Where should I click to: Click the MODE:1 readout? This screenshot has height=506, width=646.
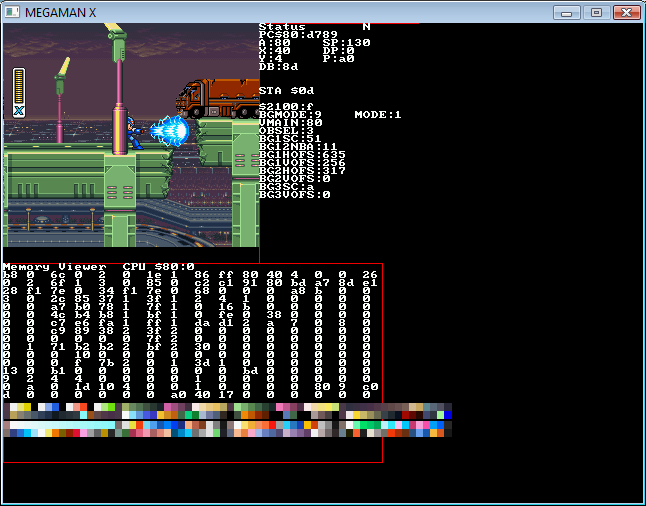(x=377, y=114)
